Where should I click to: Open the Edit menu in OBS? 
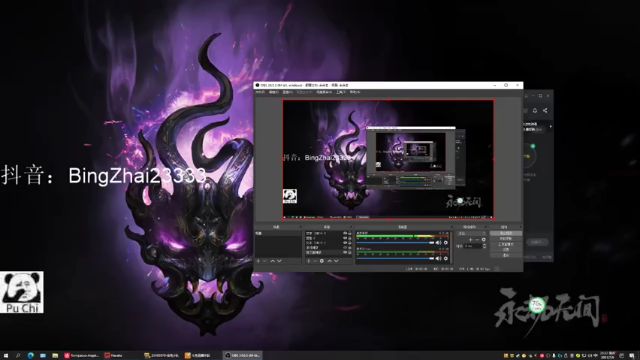coord(273,92)
